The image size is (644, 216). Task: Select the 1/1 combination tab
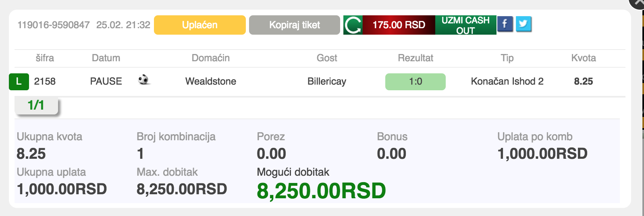click(36, 106)
